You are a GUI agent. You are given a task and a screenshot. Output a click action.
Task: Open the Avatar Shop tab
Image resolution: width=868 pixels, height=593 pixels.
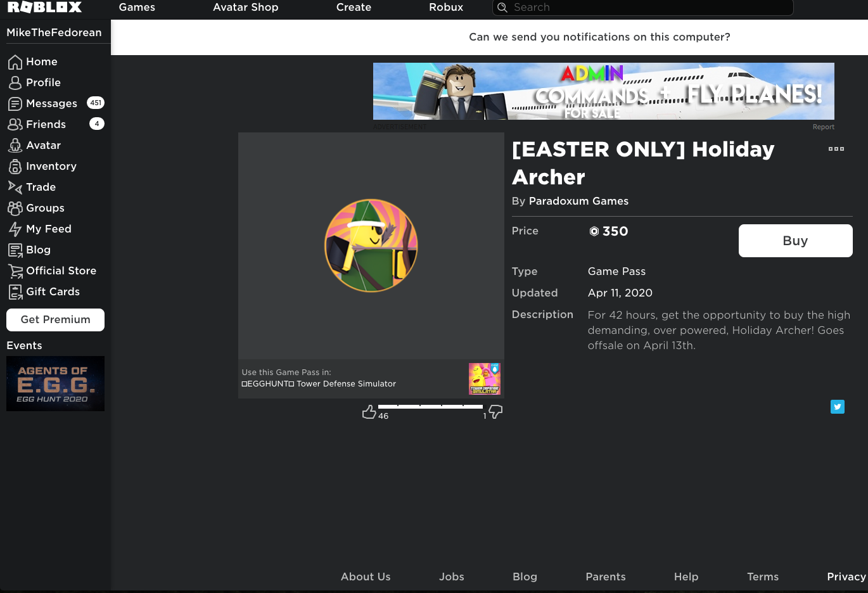[246, 7]
